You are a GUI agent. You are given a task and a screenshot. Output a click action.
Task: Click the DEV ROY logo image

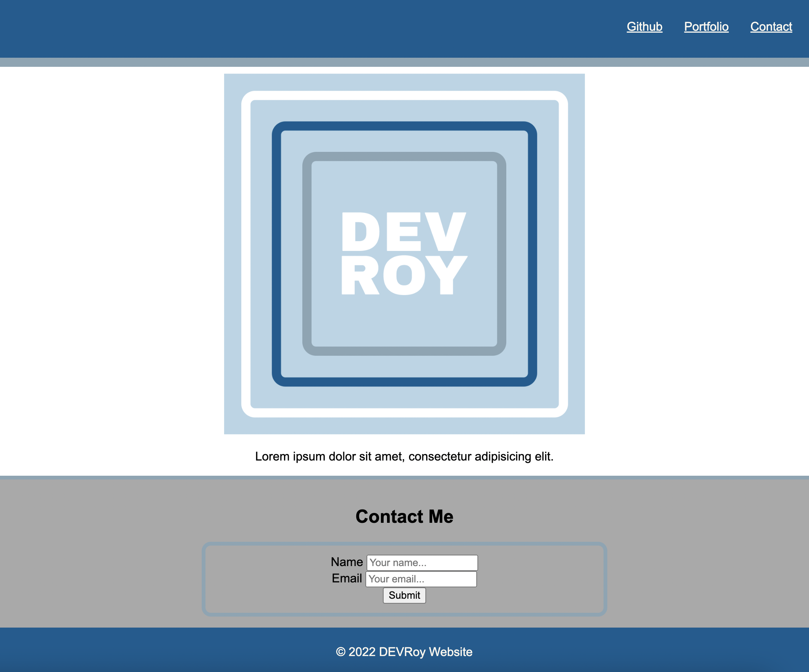(404, 254)
